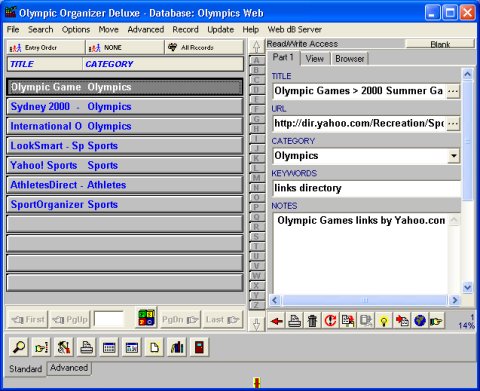This screenshot has width=480, height=391.
Task: Click the printer icon in the bottom toolbar
Action: [x=86, y=347]
